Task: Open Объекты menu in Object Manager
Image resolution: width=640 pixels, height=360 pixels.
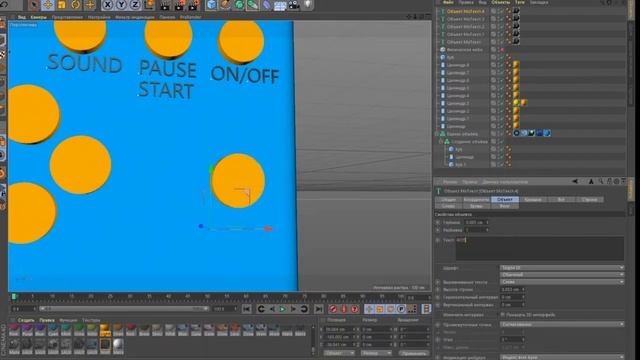Action: coord(500,2)
